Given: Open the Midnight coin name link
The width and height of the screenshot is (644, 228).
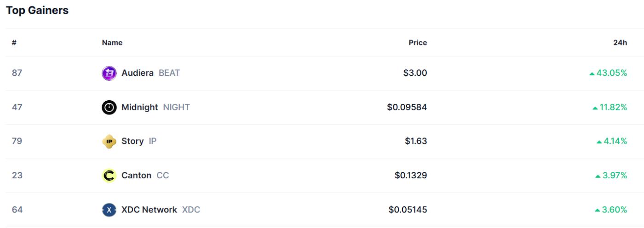Looking at the screenshot, I should pos(140,107).
